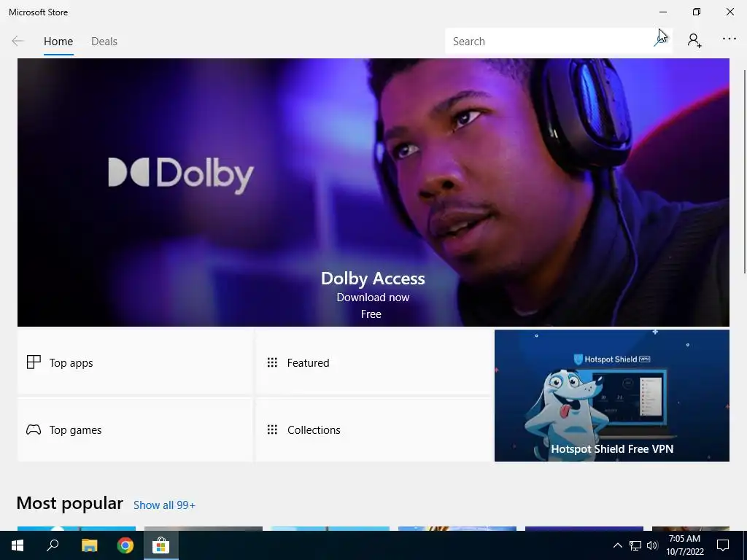Open volume tray icon
Viewport: 747px width, 560px height.
click(652, 545)
